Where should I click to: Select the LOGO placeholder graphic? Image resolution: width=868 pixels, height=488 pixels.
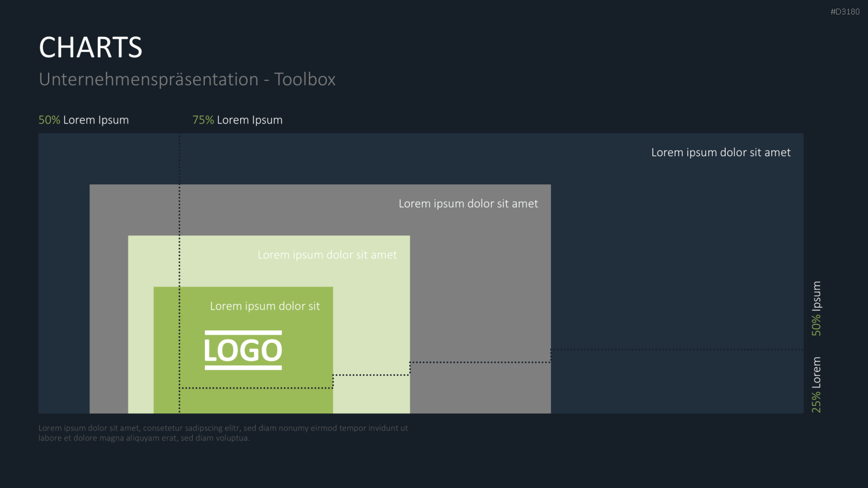click(x=243, y=350)
